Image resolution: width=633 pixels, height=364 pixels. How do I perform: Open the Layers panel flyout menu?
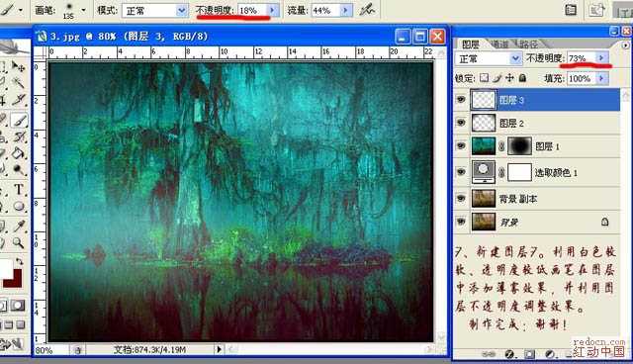tap(625, 45)
